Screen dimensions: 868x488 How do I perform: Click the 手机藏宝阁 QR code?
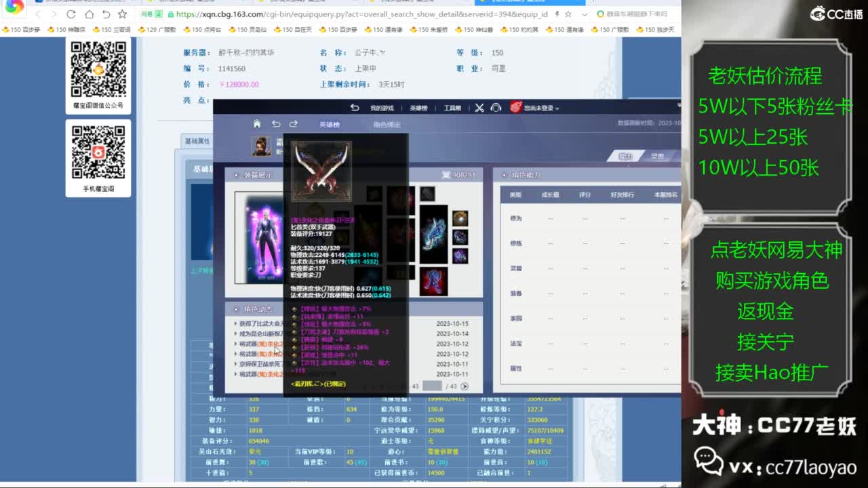pyautogui.click(x=98, y=152)
